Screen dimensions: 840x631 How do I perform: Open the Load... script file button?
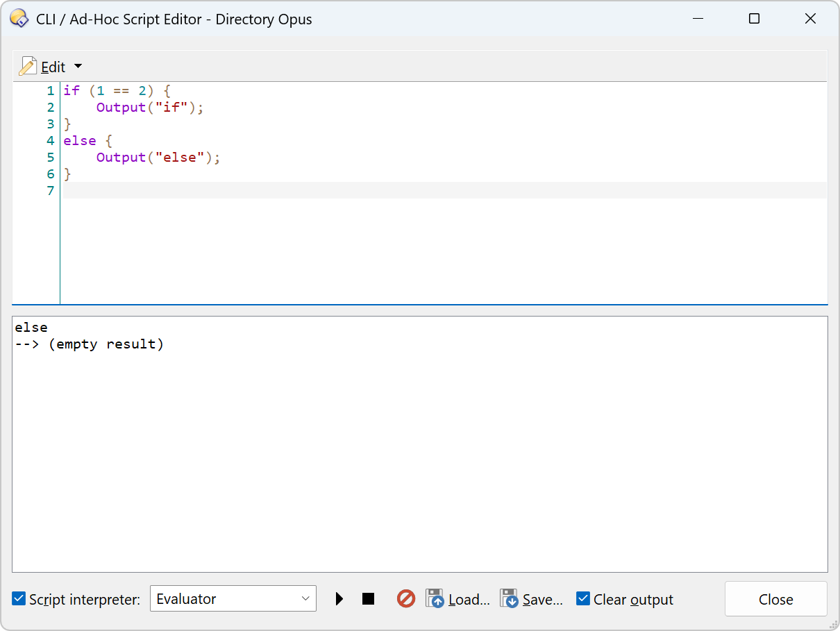[x=458, y=599]
